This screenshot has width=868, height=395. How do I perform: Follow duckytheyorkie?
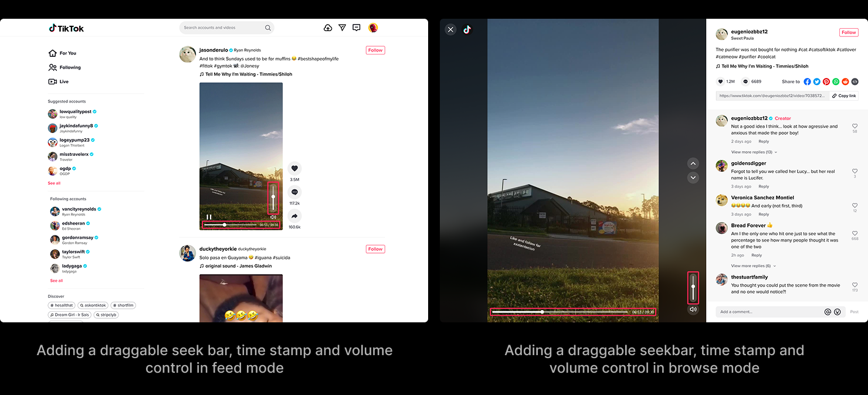pyautogui.click(x=375, y=249)
